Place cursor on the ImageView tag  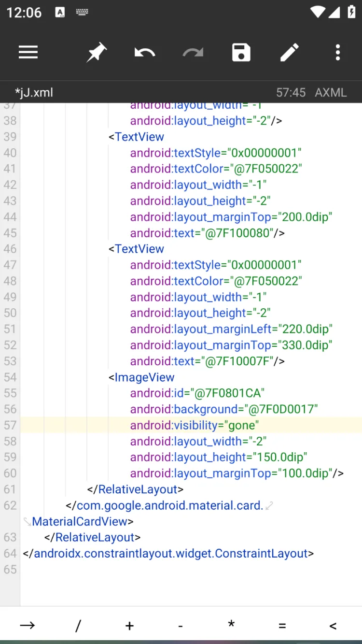(x=144, y=377)
